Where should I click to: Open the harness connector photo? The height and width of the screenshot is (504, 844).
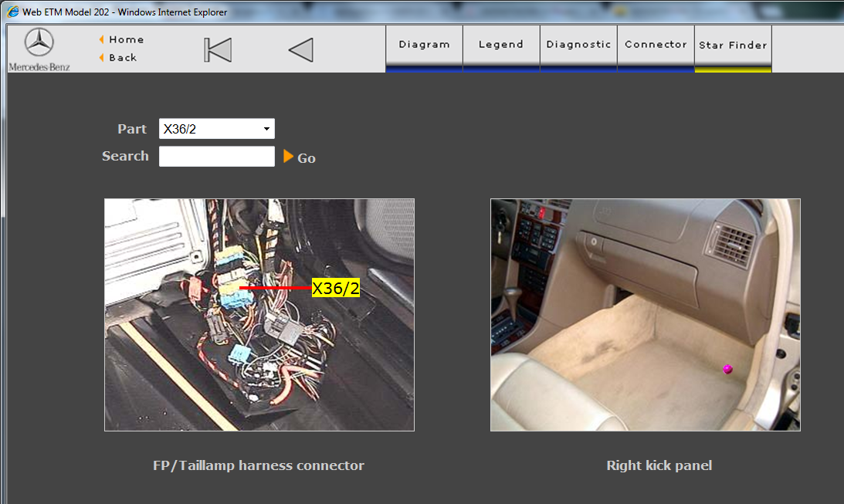coord(259,315)
